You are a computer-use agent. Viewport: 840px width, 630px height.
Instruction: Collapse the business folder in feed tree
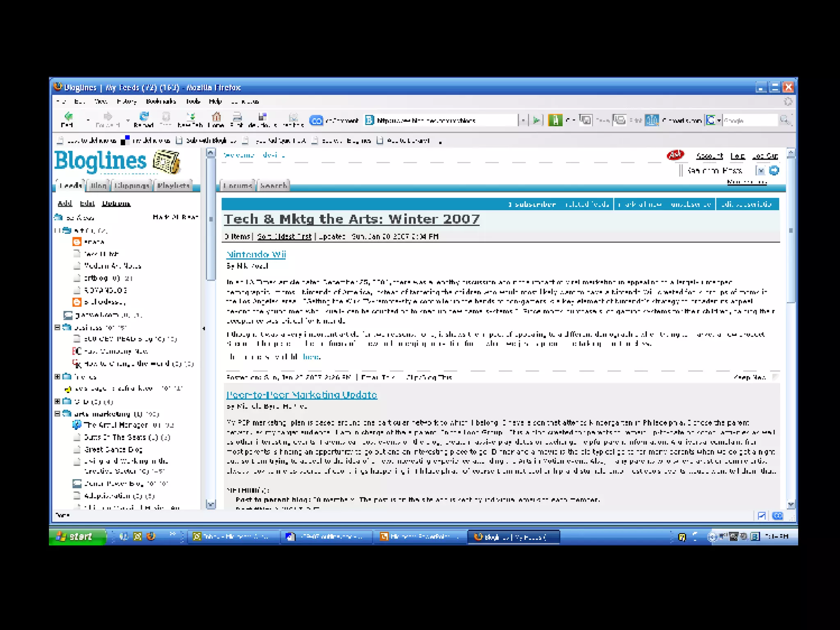tap(57, 327)
